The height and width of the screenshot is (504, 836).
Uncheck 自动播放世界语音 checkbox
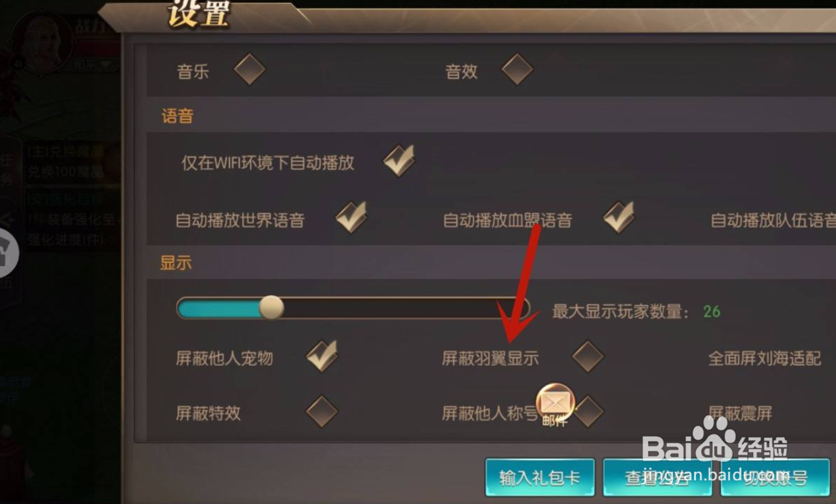click(x=351, y=218)
